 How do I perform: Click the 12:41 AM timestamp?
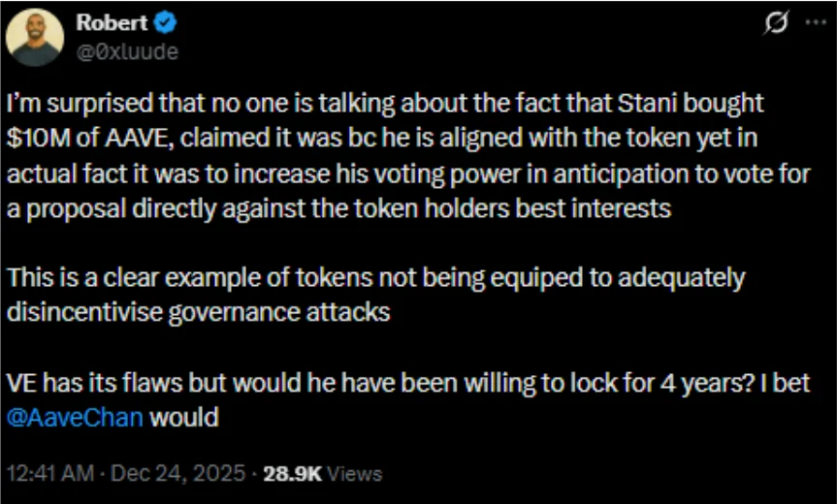(x=48, y=474)
